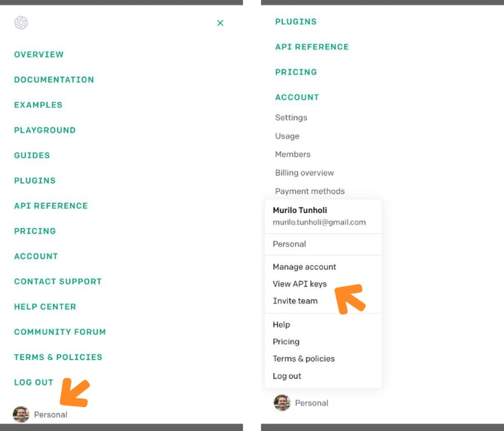Open the Playground section
504x431 pixels.
(45, 130)
